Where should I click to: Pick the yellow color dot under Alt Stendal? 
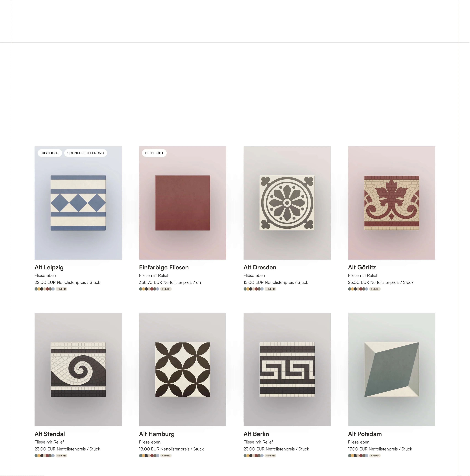[39, 456]
